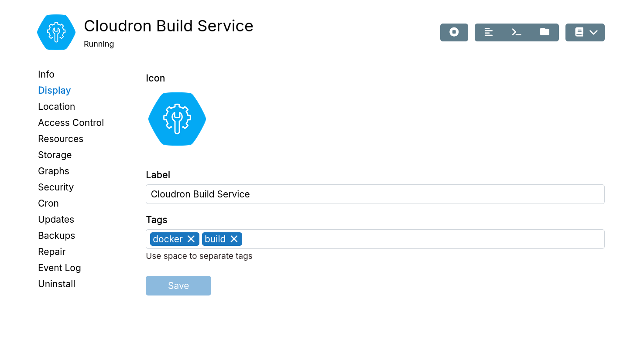
Task: Remove the build tag
Action: click(234, 239)
